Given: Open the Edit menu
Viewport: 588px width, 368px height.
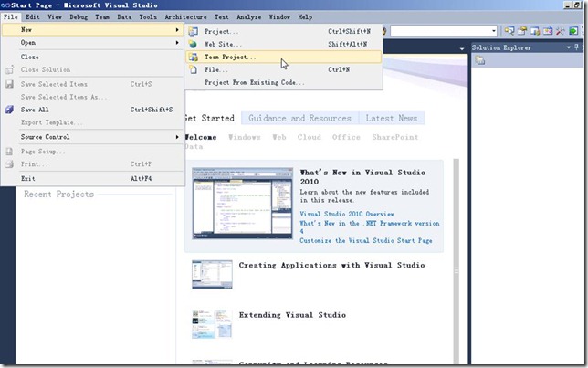Looking at the screenshot, I should click(x=33, y=16).
